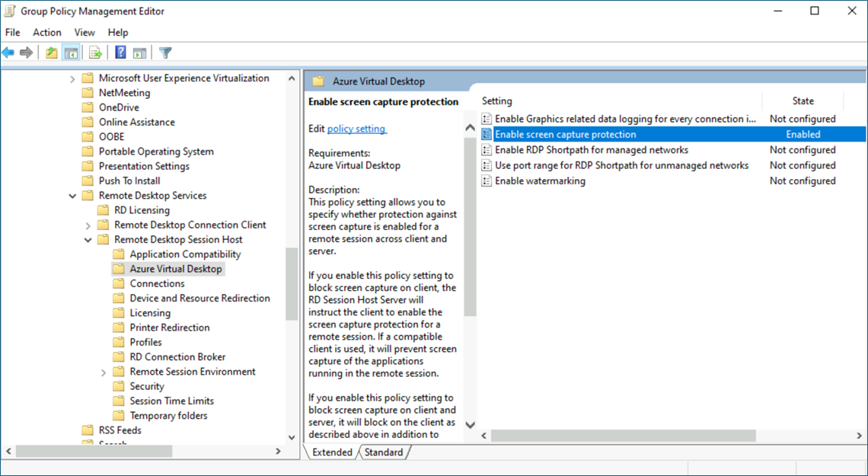Toggle the Action Pane toolbar icon

(140, 53)
